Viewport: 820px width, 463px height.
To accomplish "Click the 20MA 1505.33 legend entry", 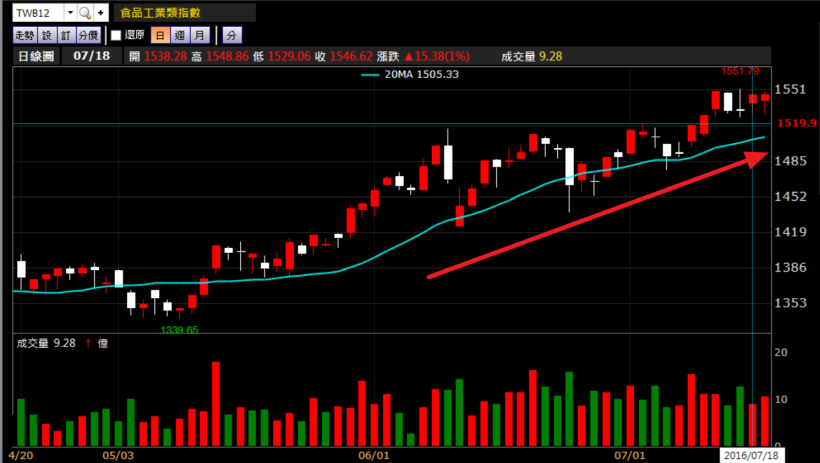I will [409, 74].
